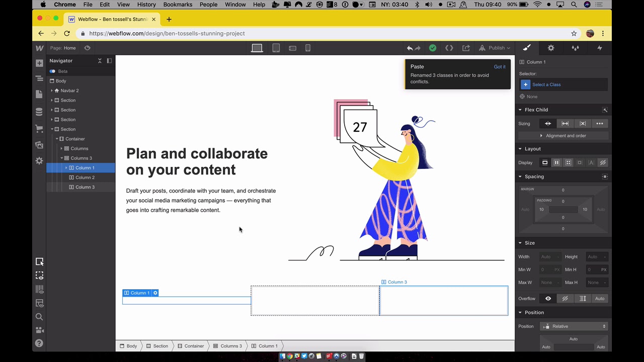This screenshot has height=362, width=644.
Task: Set display to flex
Action: click(556, 162)
